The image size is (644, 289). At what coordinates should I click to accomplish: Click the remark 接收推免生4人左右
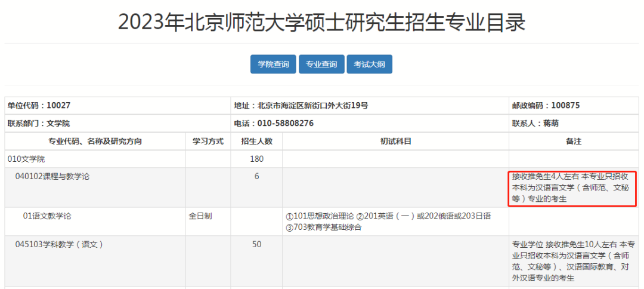tap(546, 177)
